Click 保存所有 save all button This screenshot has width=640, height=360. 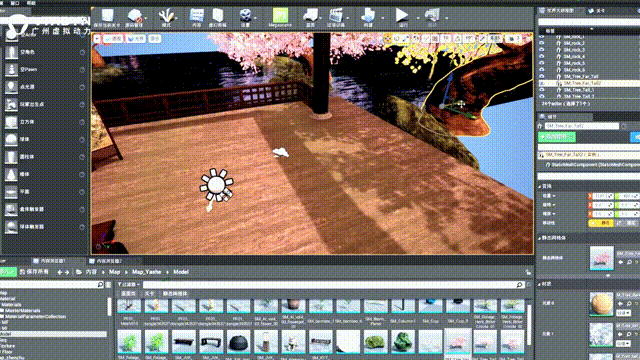[x=34, y=272]
